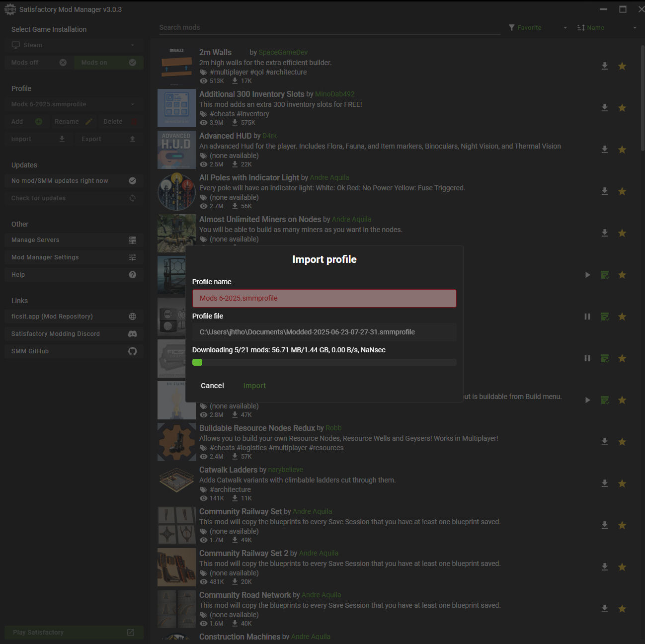Open the Favorite filter dropdown
Image resolution: width=645 pixels, height=644 pixels.
(538, 28)
